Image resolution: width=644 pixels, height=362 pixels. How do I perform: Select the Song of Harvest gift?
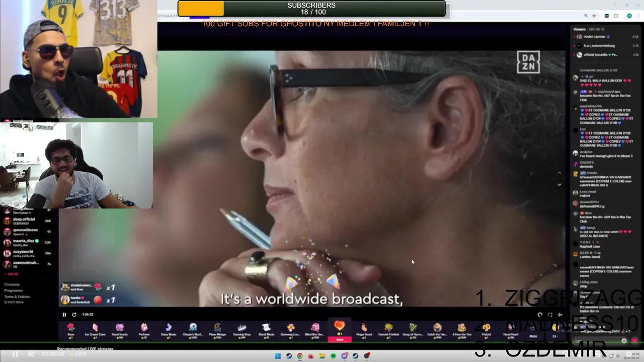click(413, 330)
